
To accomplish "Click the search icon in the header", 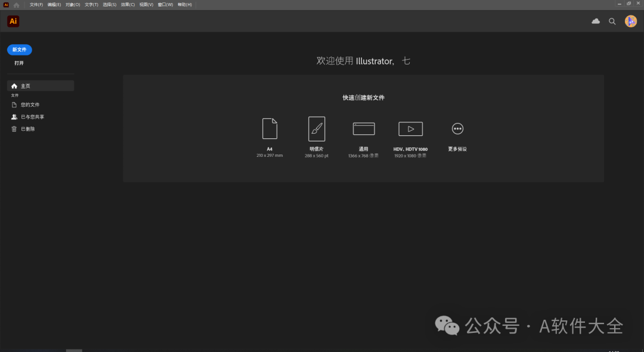I will (x=612, y=21).
